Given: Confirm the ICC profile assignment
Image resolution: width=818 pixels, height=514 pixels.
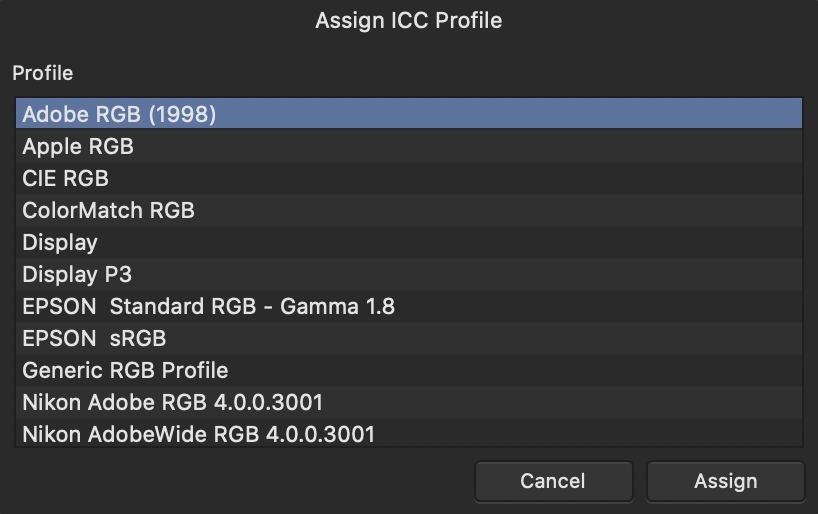Looking at the screenshot, I should 725,481.
